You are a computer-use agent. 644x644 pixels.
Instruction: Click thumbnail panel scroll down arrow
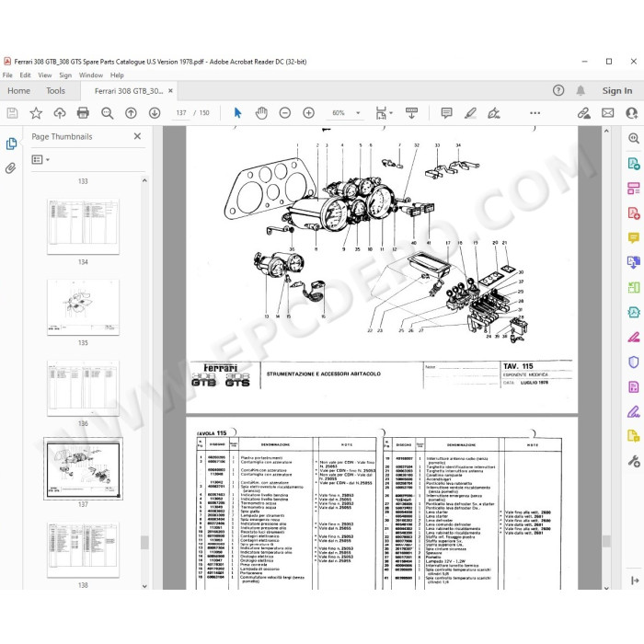(144, 586)
